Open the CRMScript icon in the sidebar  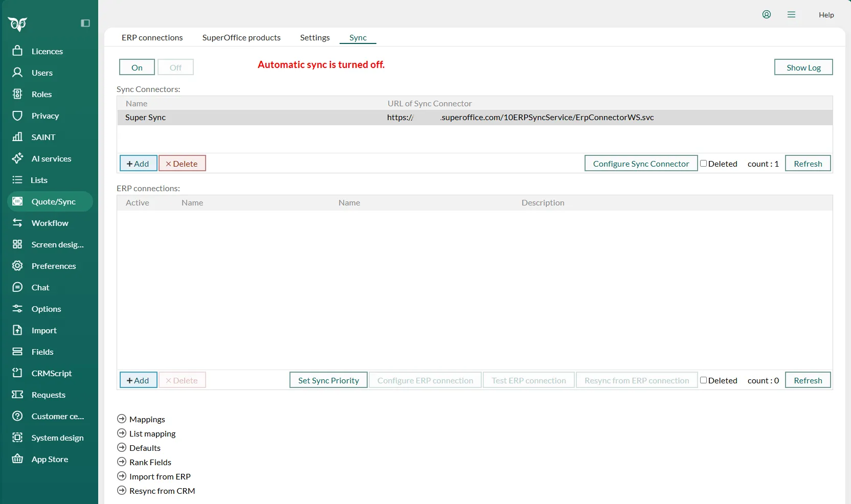point(17,373)
